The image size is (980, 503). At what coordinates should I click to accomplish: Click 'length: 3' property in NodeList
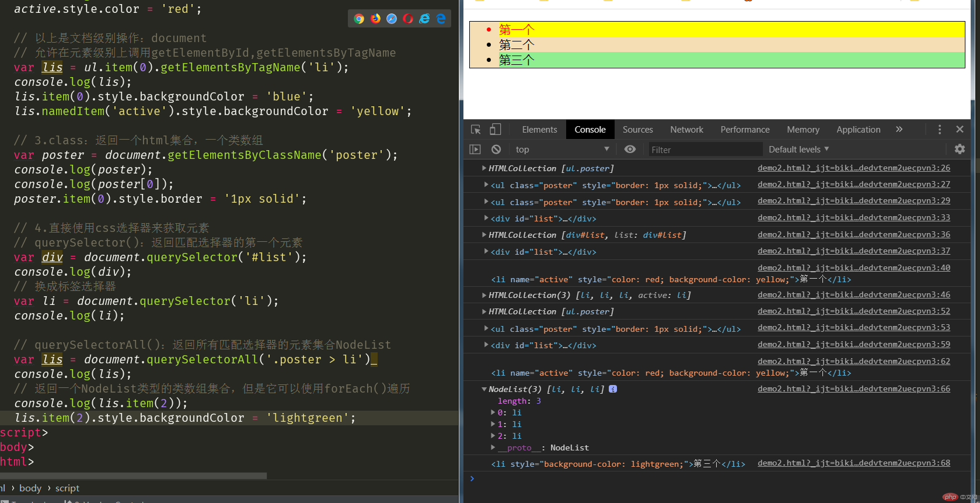pyautogui.click(x=519, y=401)
